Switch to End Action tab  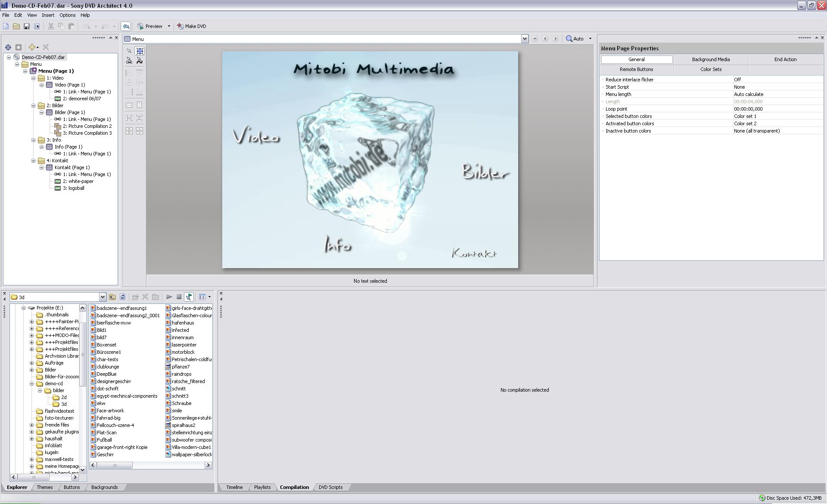tap(785, 59)
